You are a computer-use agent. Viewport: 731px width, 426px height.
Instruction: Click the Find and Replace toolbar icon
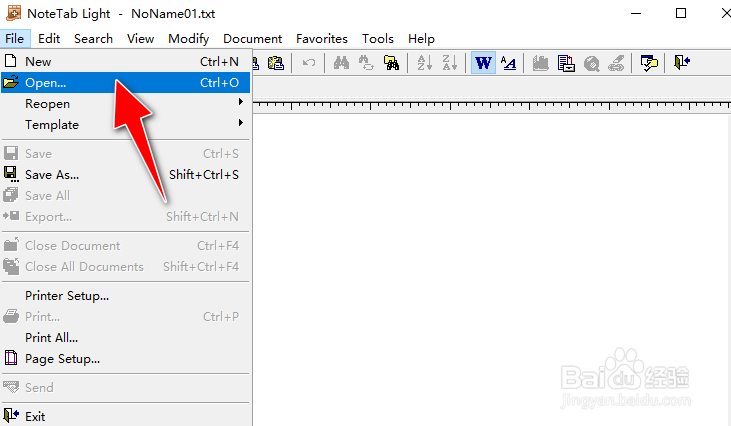366,62
